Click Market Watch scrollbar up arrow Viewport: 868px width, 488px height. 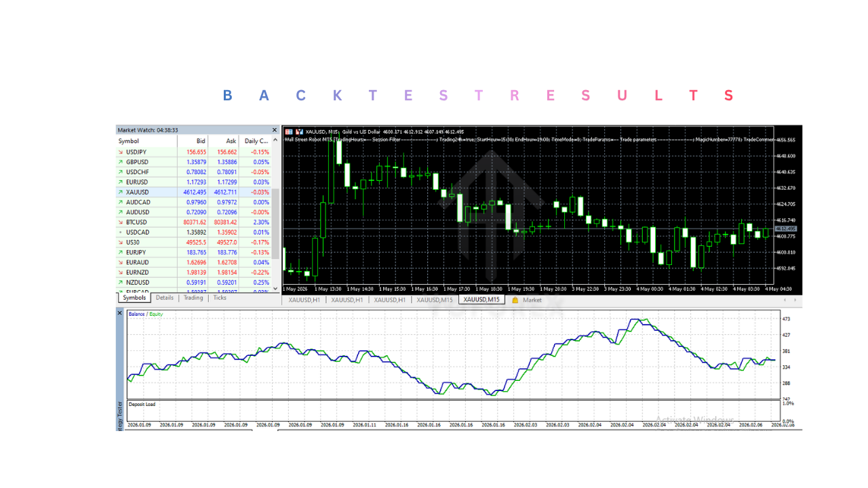[275, 141]
